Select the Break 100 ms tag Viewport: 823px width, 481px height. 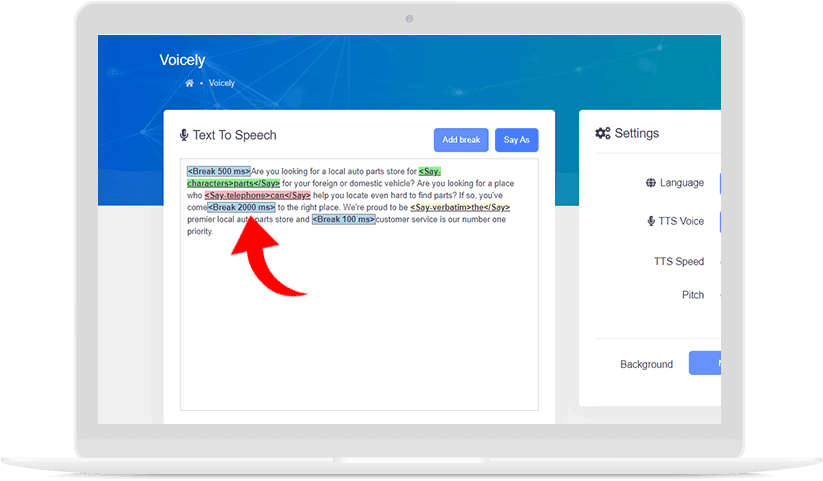[x=344, y=219]
